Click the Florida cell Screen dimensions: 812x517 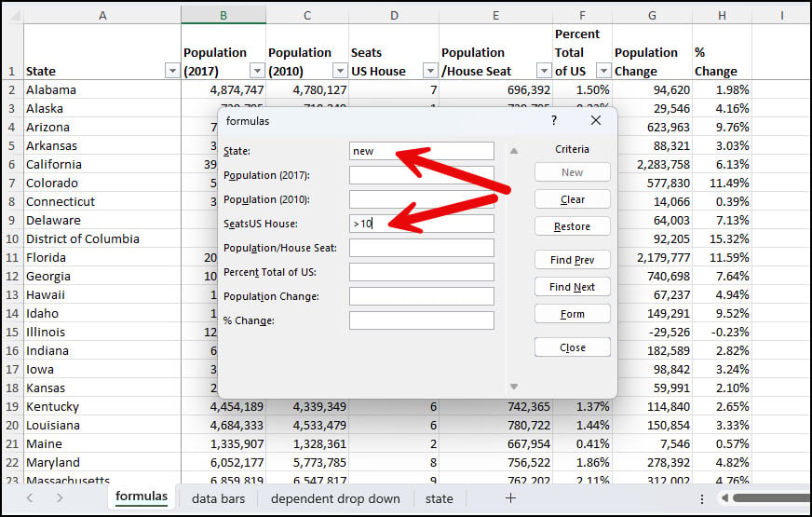click(x=102, y=257)
